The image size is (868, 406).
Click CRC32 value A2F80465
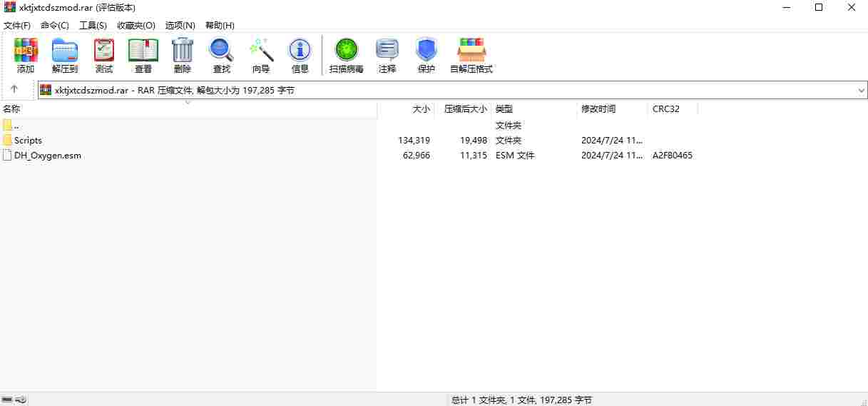click(673, 155)
